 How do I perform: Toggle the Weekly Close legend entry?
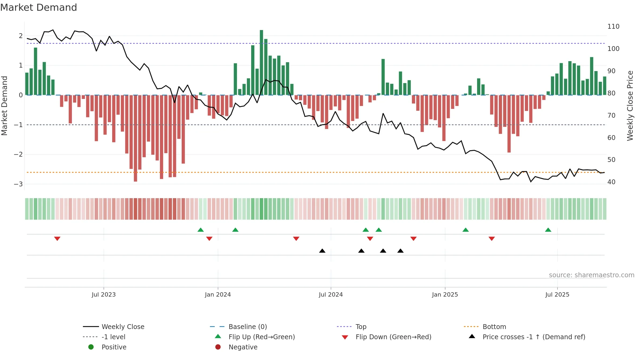[x=114, y=327]
